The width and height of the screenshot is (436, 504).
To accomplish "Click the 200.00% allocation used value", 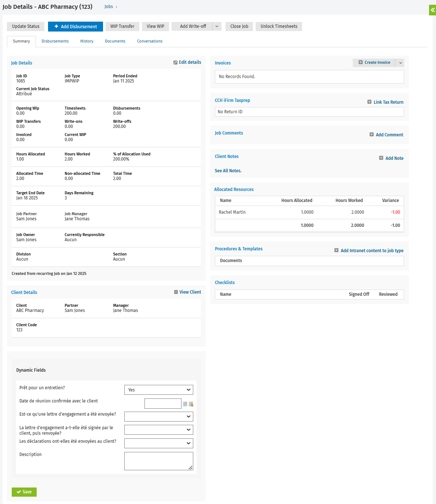I will (x=121, y=159).
